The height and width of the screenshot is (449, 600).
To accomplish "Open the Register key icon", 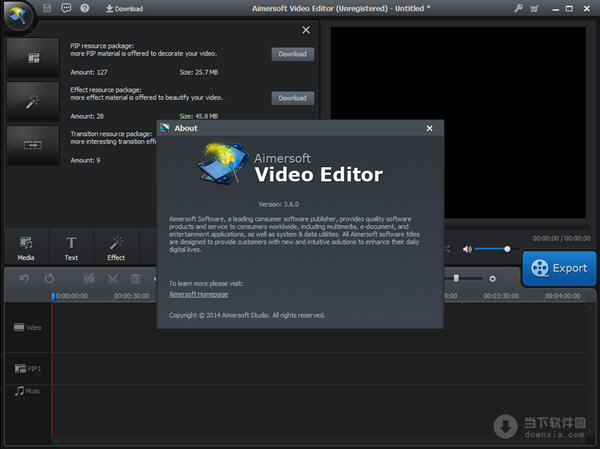I will 518,8.
